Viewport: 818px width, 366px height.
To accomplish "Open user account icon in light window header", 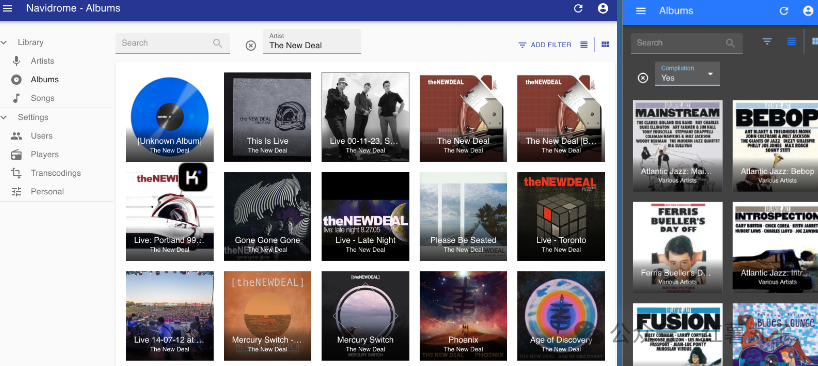I will 603,8.
